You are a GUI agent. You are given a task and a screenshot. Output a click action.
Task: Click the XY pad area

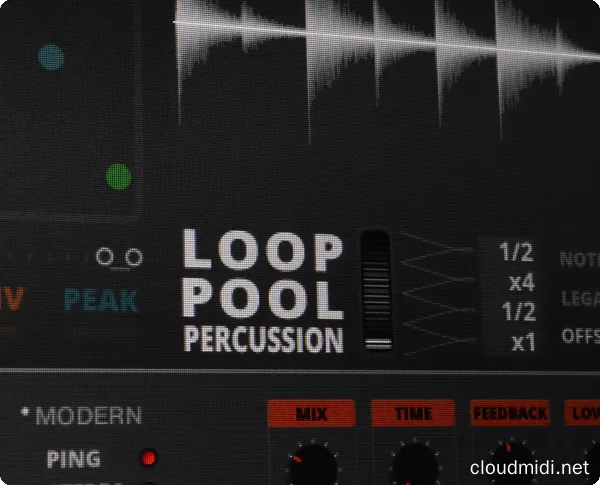[71, 111]
